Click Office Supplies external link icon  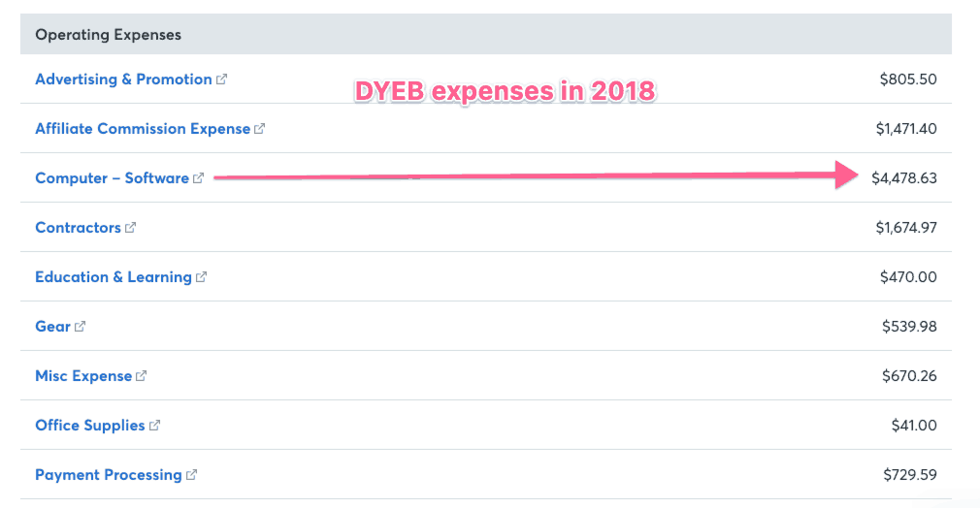[155, 425]
